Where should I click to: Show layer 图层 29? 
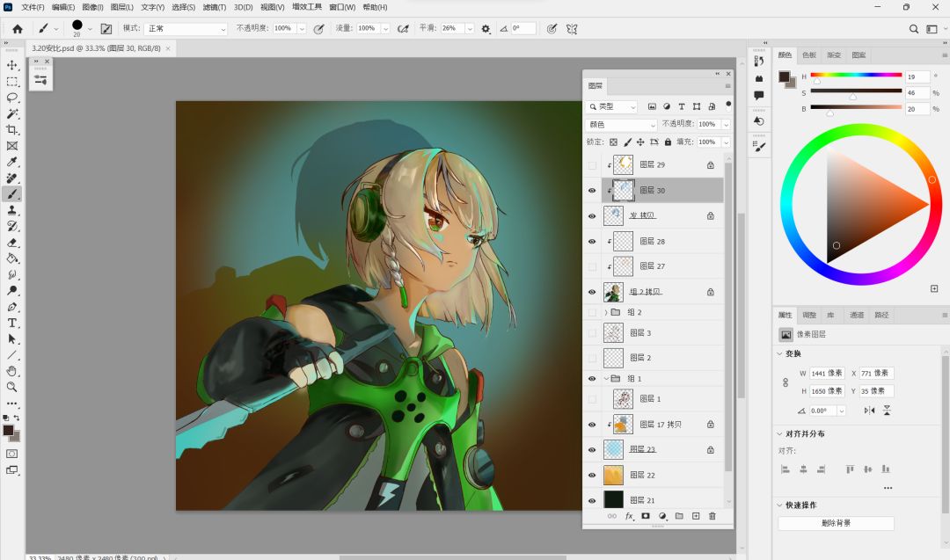coord(592,165)
